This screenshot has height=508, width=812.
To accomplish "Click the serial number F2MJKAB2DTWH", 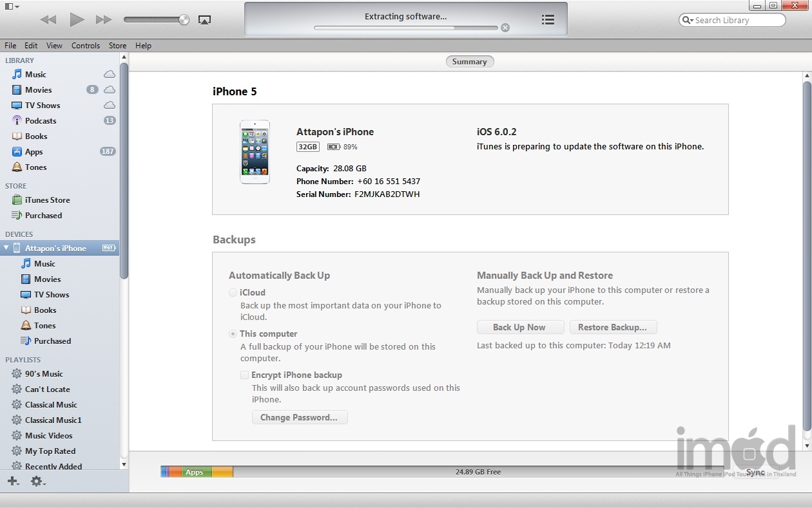I will point(387,194).
